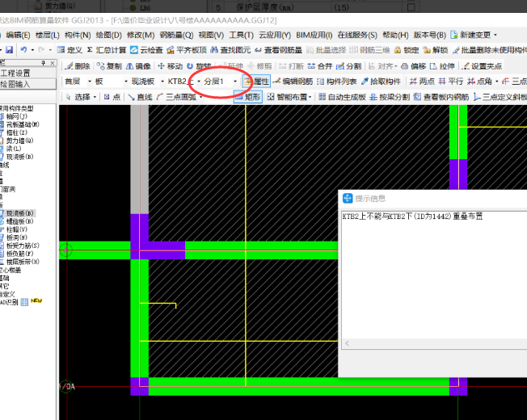Click 设置夹点 set grip point
This screenshot has width=527, height=420.
coord(482,66)
